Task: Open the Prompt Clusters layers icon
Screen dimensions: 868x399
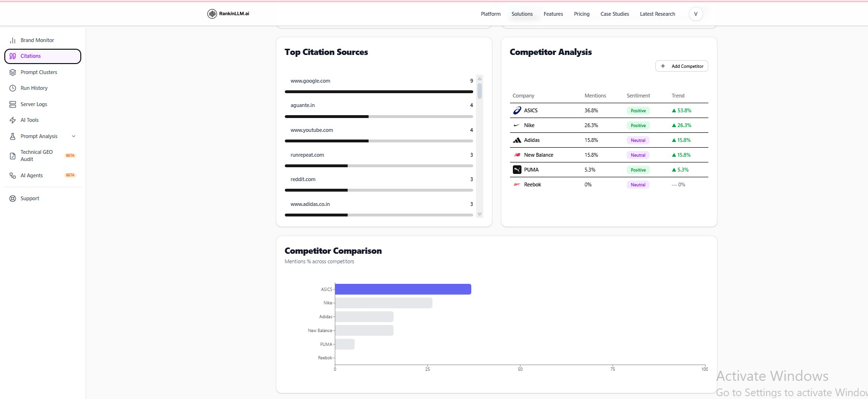Action: tap(13, 73)
